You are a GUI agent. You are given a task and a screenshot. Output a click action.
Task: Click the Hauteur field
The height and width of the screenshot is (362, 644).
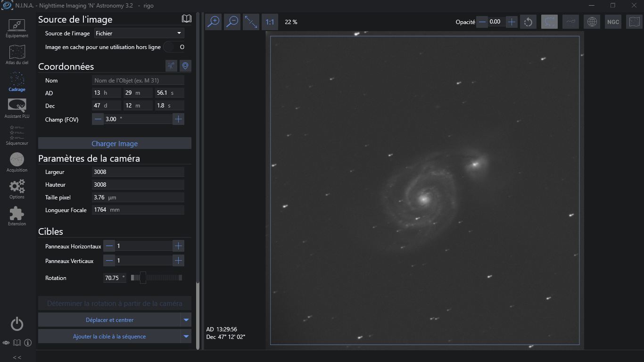point(138,185)
